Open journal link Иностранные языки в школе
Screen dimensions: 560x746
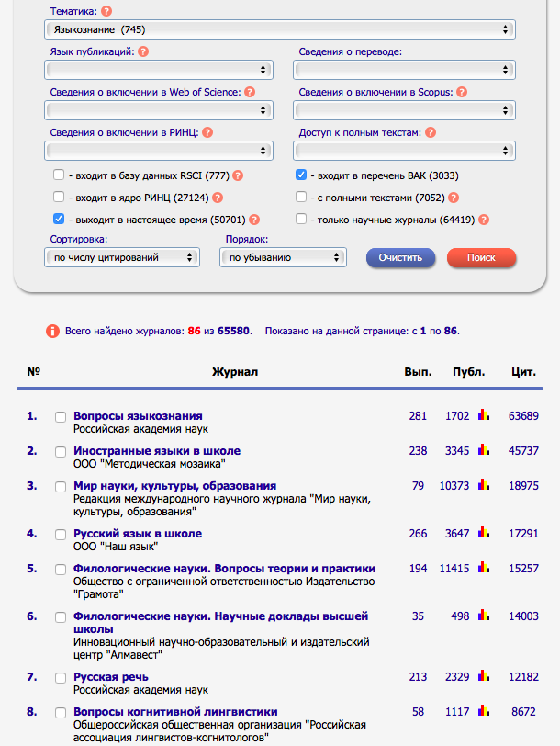click(157, 450)
